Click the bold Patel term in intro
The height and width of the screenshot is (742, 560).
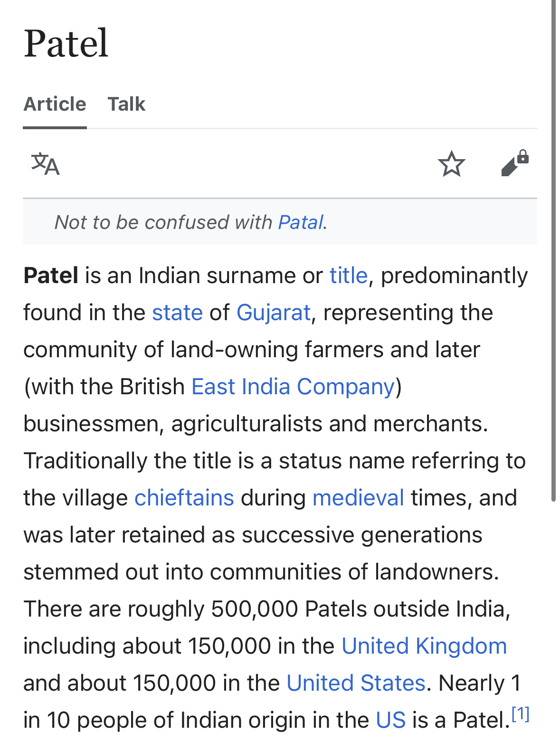coord(51,276)
